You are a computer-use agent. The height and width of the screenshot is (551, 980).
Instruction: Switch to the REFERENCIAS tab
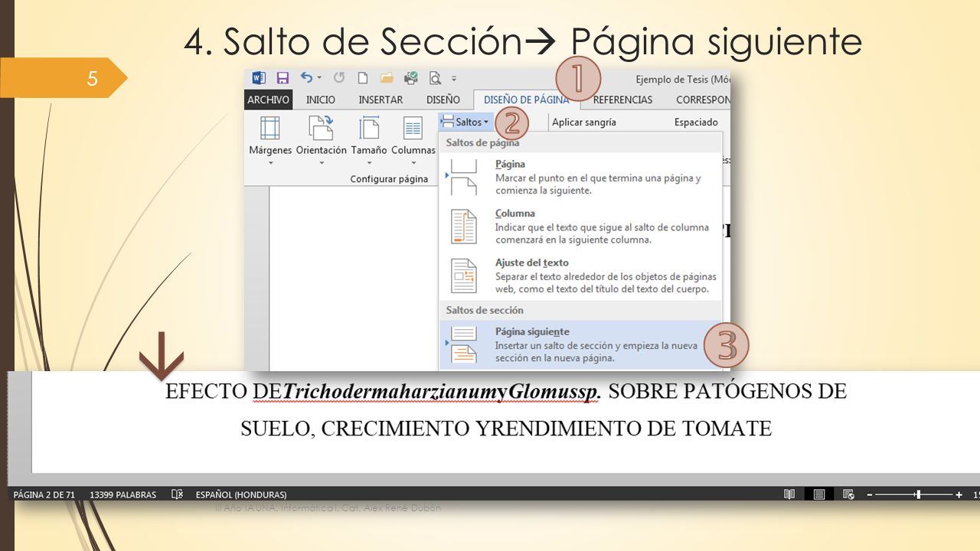pyautogui.click(x=622, y=100)
